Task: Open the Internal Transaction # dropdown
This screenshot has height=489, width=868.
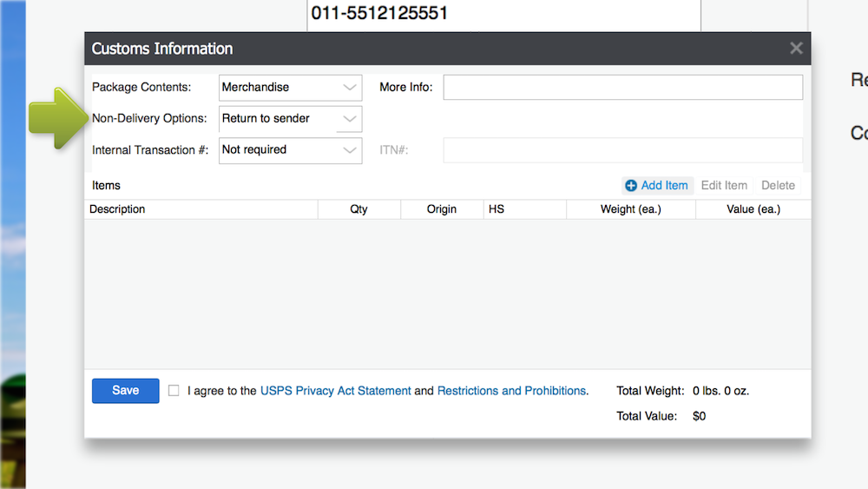Action: (x=290, y=150)
